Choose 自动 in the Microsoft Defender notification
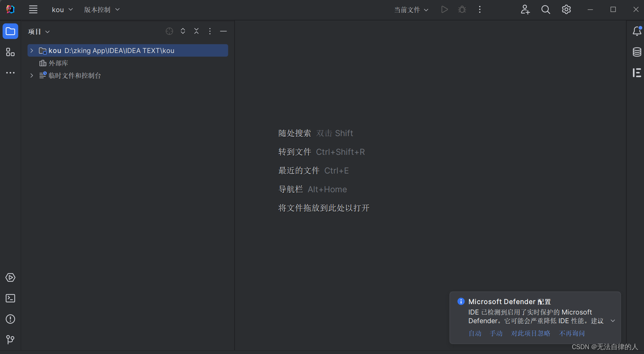644x354 pixels. tap(475, 333)
